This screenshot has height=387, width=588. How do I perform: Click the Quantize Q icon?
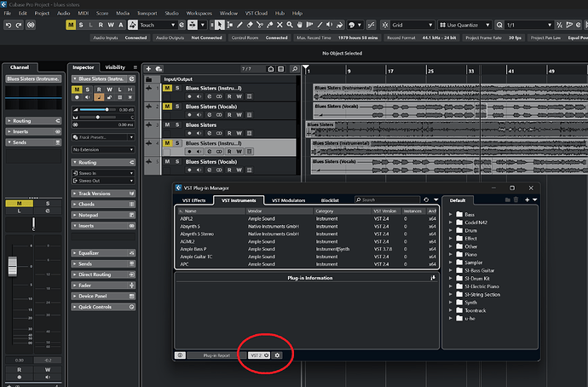point(499,25)
